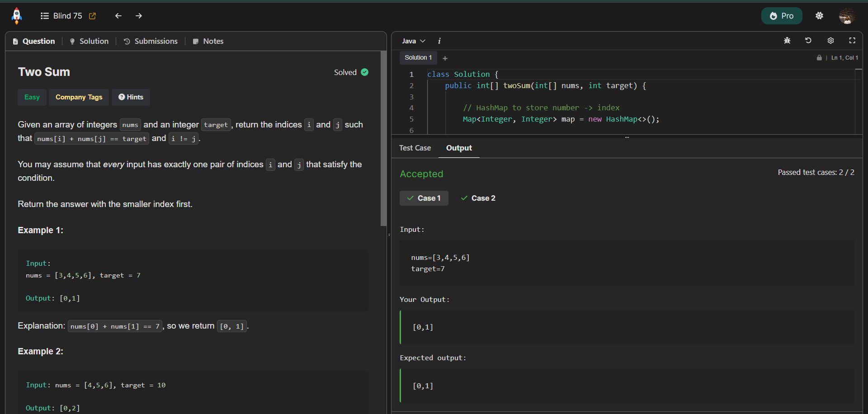Toggle the light/dark theme sun icon
This screenshot has height=414, width=868.
[x=819, y=16]
